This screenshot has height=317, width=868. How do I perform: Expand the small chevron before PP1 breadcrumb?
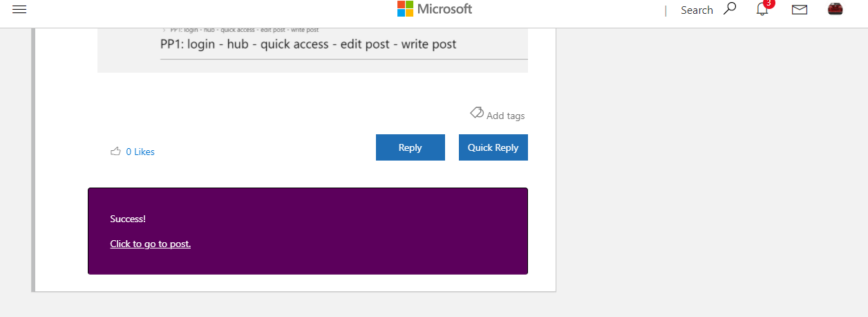pos(164,30)
